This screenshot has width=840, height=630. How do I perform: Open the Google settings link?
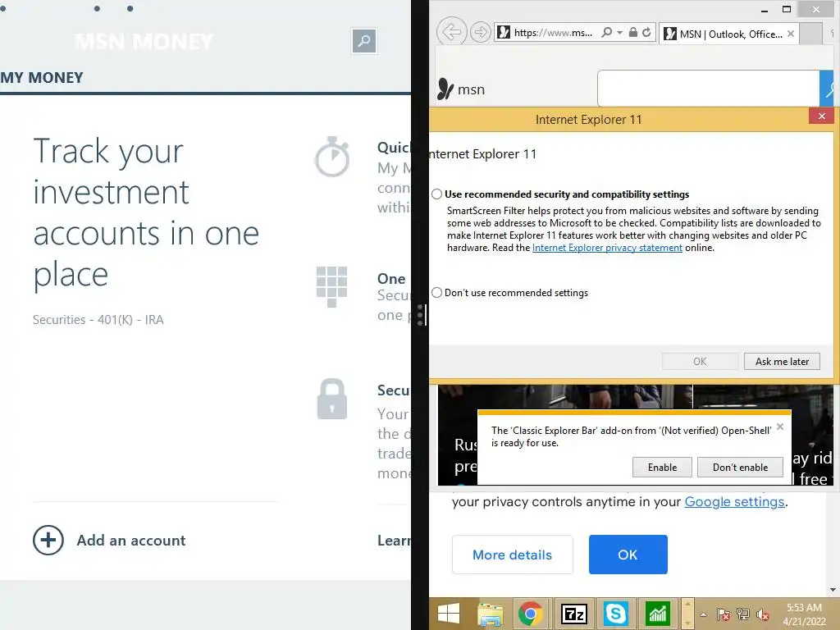(x=734, y=501)
